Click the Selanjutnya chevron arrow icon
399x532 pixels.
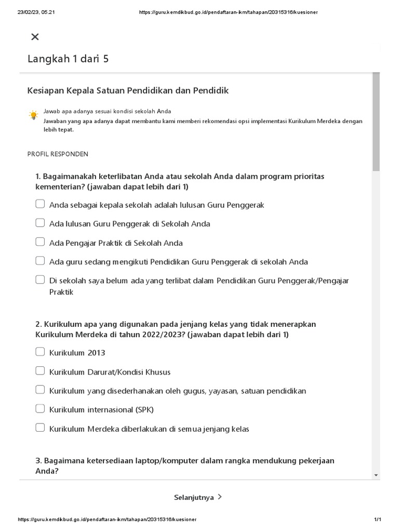pos(220,497)
